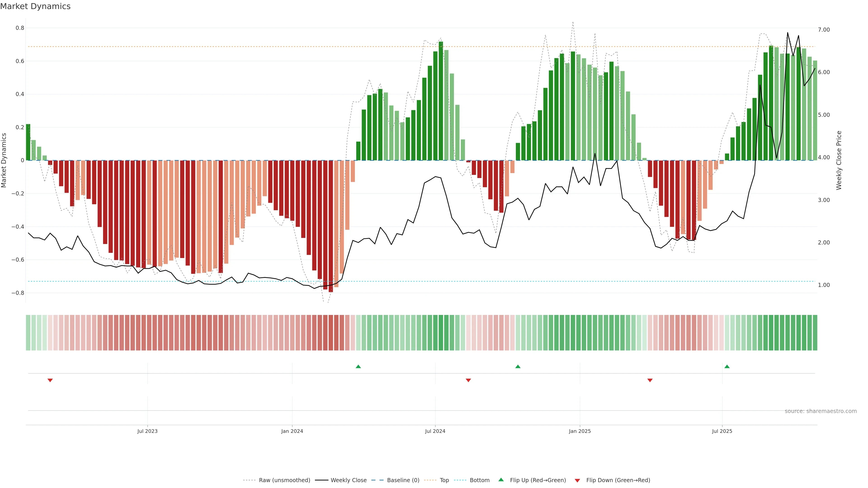Viewport: 868px width, 488px height.
Task: Click the tallest dark green bar near Jul 2024
Action: pos(441,101)
